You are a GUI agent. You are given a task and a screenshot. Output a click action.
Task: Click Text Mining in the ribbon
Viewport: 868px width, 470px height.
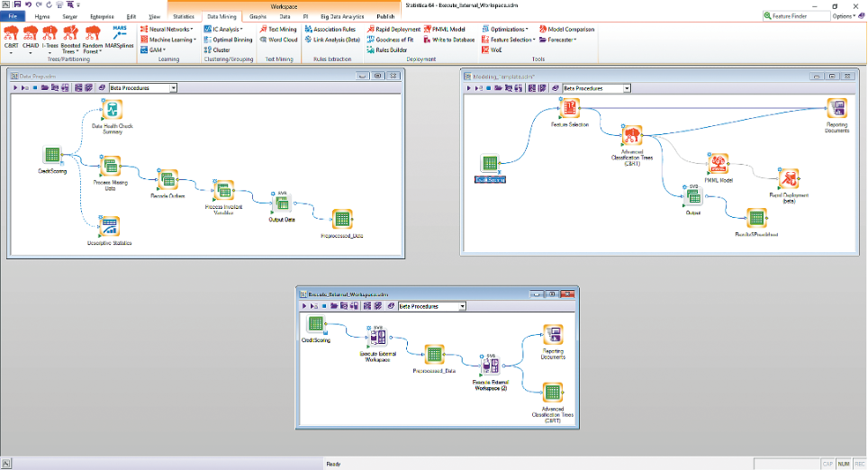(278, 30)
